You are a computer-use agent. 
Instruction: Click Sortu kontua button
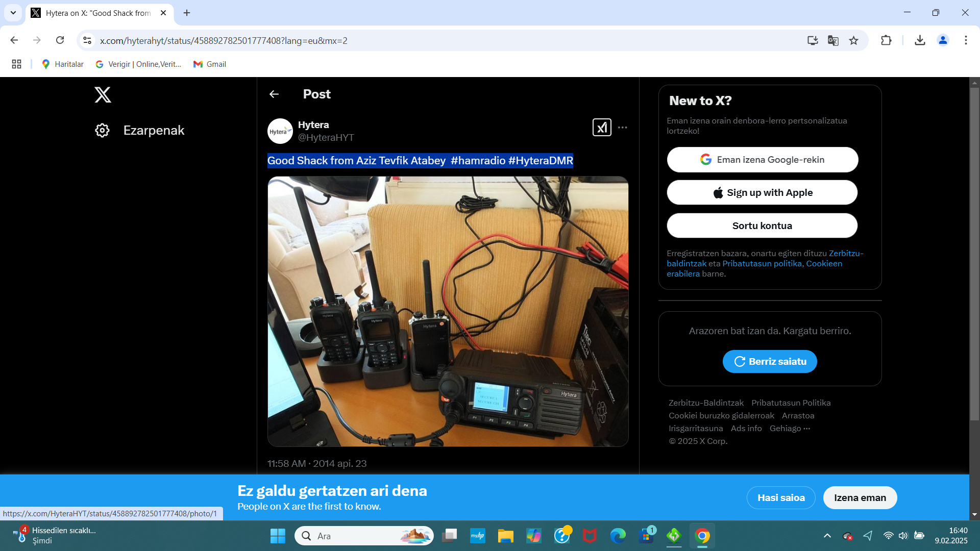tap(762, 226)
